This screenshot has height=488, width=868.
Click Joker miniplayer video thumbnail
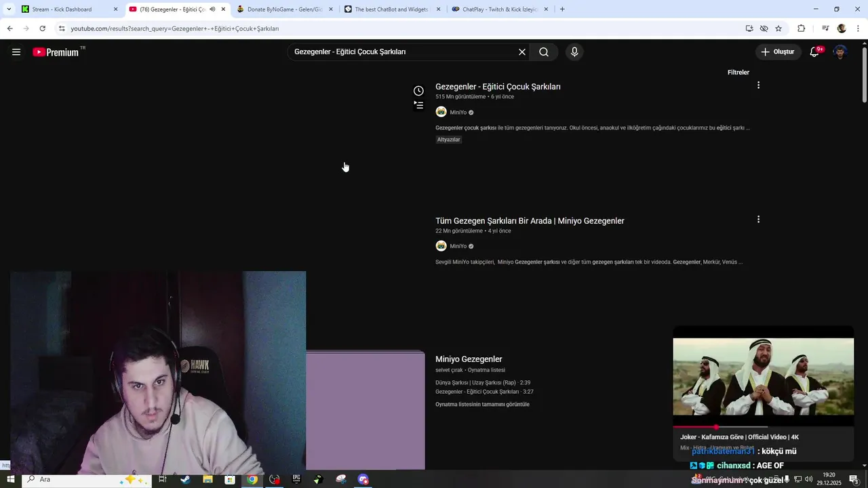(x=764, y=376)
